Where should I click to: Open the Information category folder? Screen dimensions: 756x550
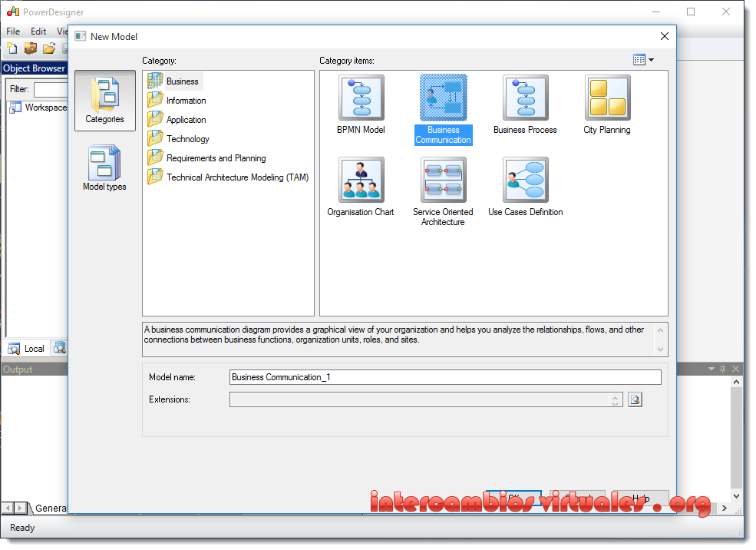[177, 101]
